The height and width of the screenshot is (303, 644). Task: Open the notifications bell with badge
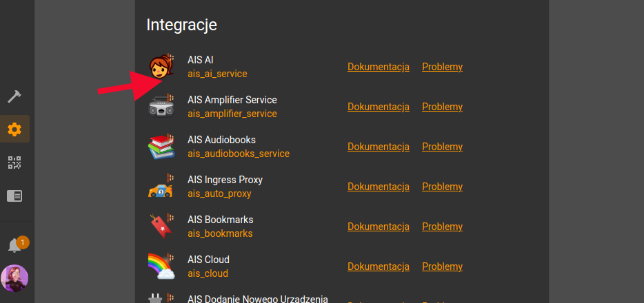[16, 244]
